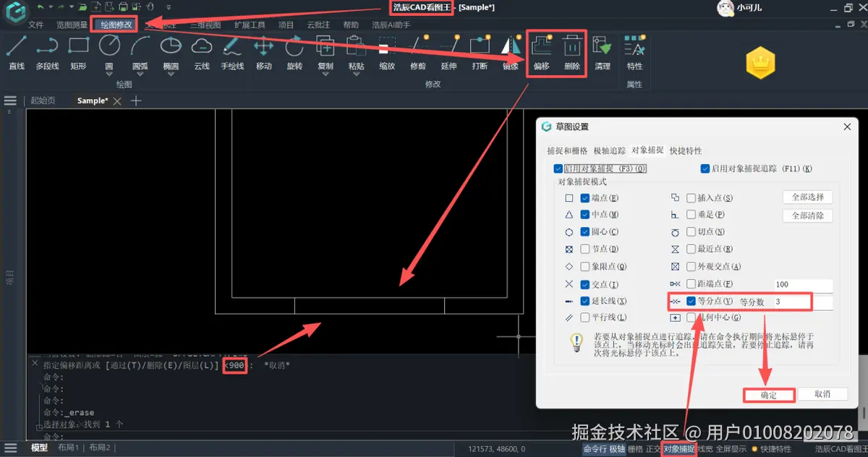Image resolution: width=868 pixels, height=457 pixels.
Task: Uncheck the 圆心 center snap
Action: tap(585, 232)
